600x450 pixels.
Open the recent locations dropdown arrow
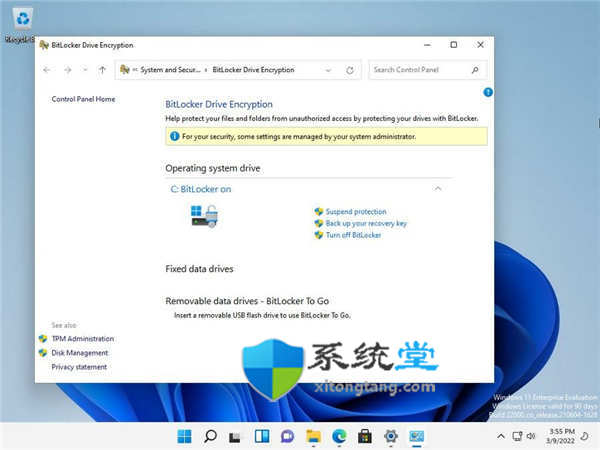coord(85,70)
